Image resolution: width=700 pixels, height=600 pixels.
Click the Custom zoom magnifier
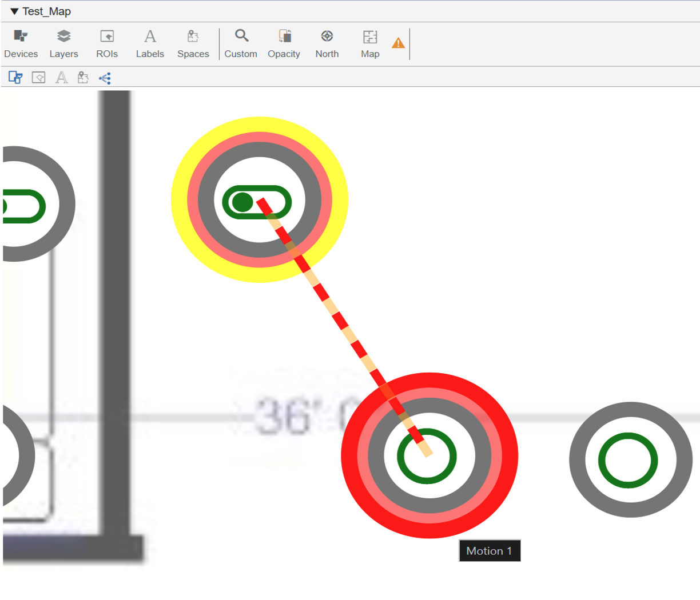pyautogui.click(x=241, y=44)
